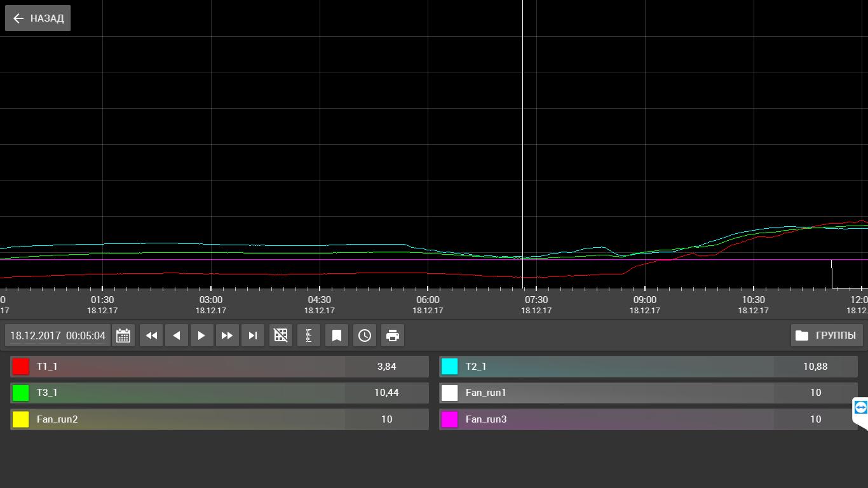
Task: Click the red T1_1 color swatch
Action: point(21,367)
